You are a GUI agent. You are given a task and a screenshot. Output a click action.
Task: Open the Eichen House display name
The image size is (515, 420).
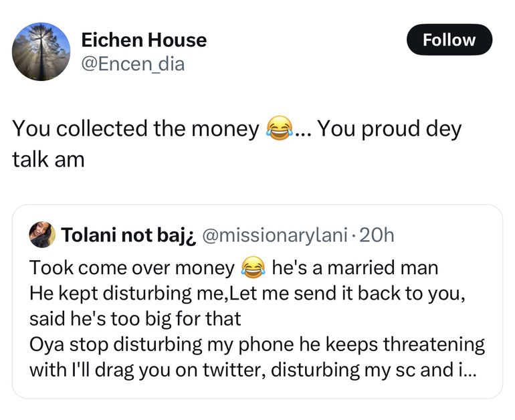144,40
